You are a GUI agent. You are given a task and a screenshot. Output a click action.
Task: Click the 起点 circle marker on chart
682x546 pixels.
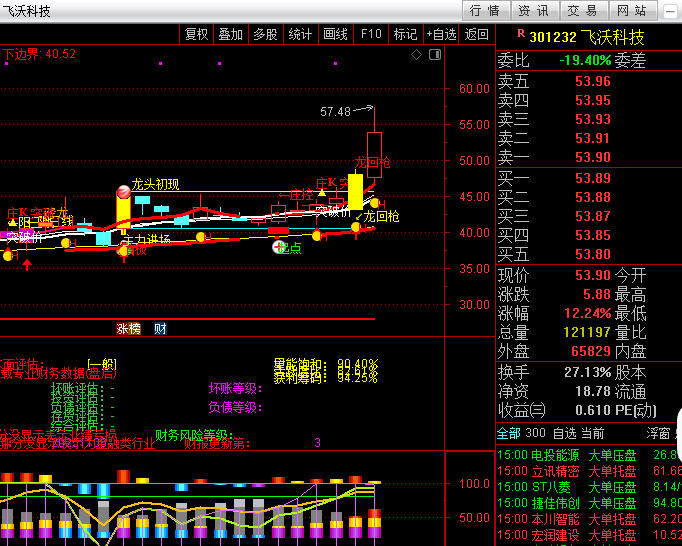click(279, 247)
